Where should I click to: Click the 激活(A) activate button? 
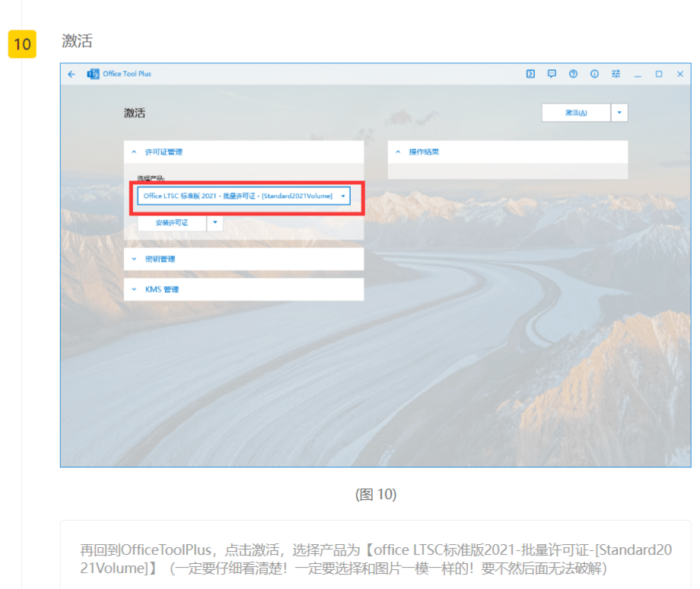(576, 113)
